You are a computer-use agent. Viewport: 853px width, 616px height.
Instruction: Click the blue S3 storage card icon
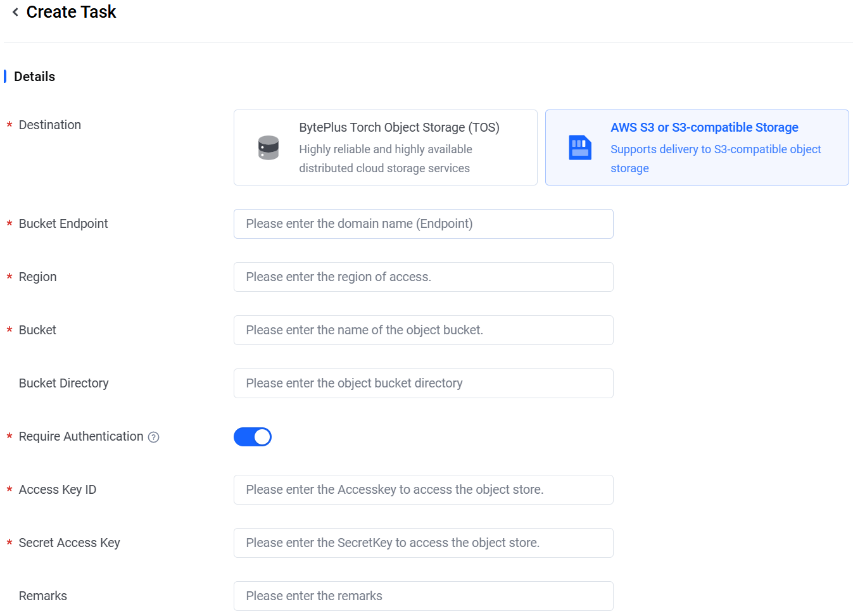tap(579, 148)
